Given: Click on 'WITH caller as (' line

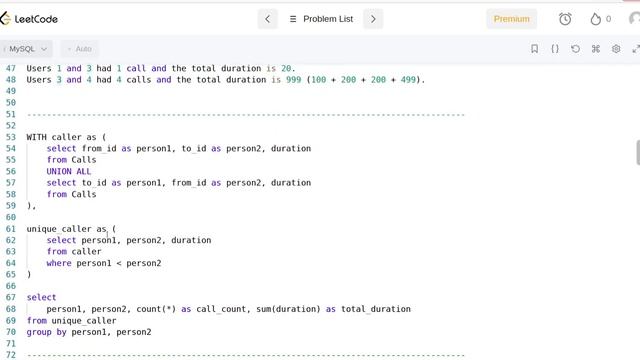Looking at the screenshot, I should [x=66, y=137].
